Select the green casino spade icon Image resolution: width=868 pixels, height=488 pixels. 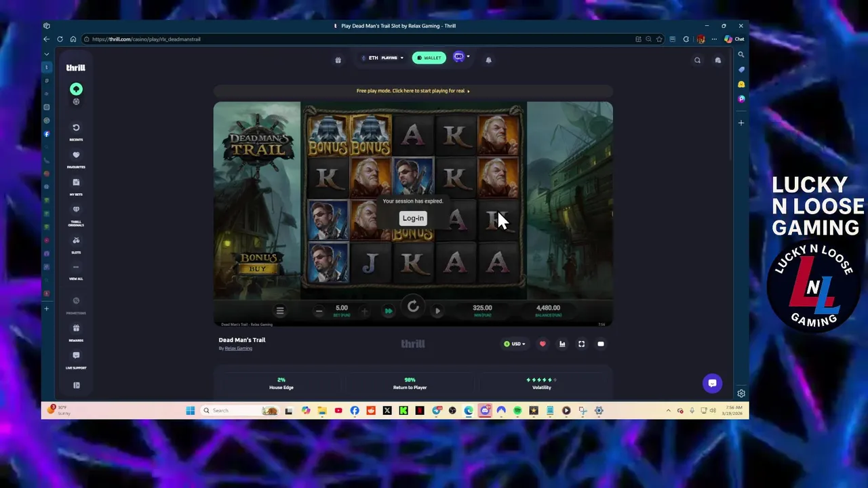click(x=76, y=89)
